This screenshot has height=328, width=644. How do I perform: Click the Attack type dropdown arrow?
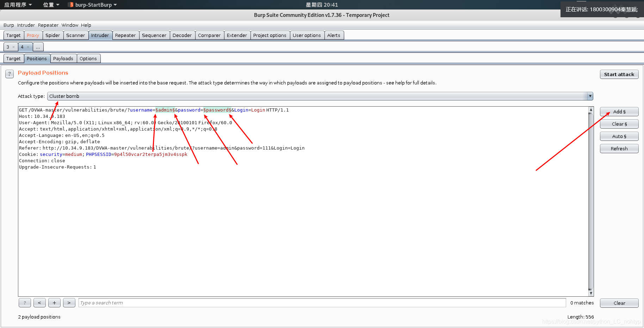click(x=590, y=96)
